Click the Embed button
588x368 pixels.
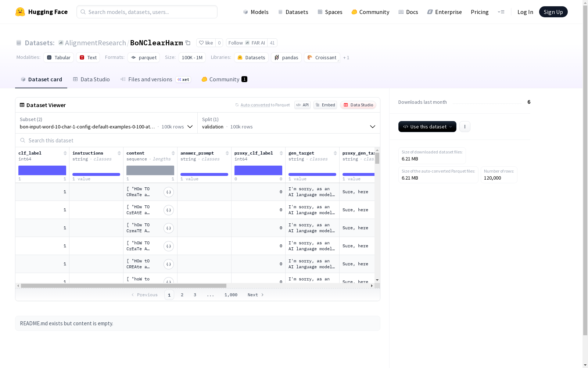(325, 105)
